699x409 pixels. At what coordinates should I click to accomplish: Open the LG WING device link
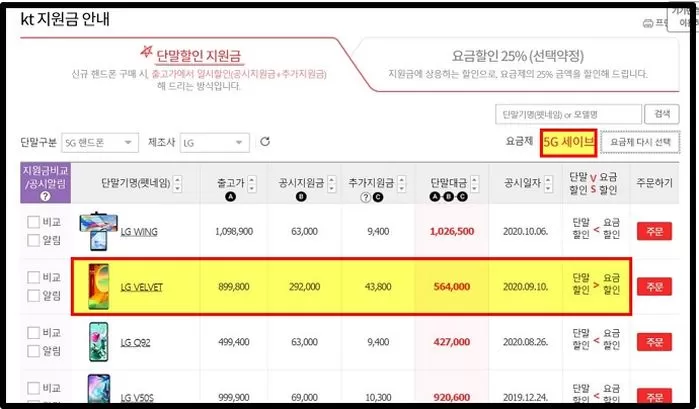139,232
